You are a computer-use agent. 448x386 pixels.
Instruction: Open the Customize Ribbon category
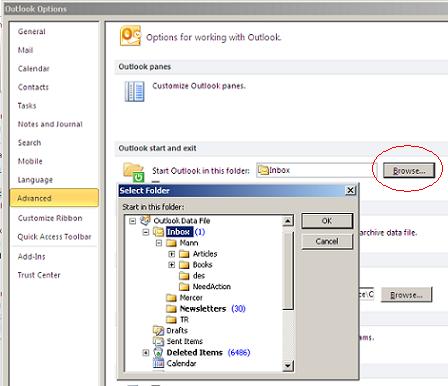point(50,218)
